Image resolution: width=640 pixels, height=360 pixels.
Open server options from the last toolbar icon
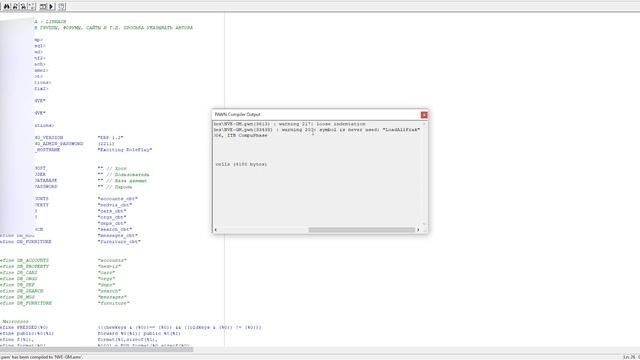point(61,7)
